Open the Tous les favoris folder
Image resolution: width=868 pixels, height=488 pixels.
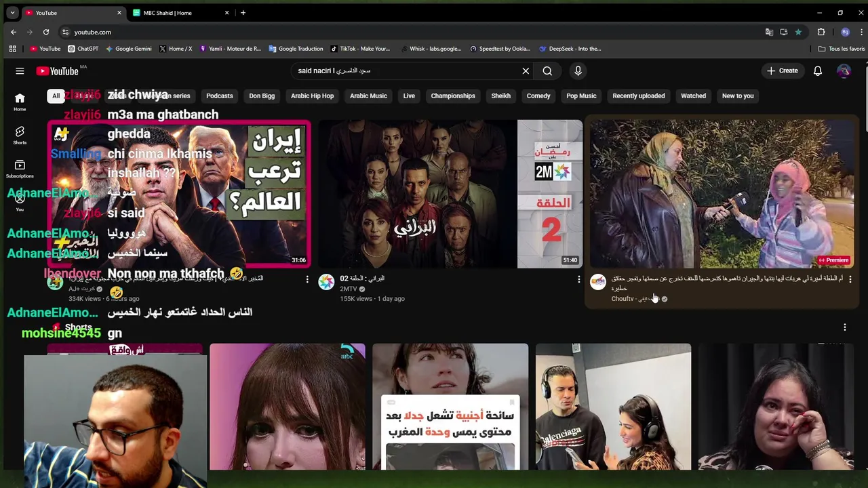(x=842, y=49)
